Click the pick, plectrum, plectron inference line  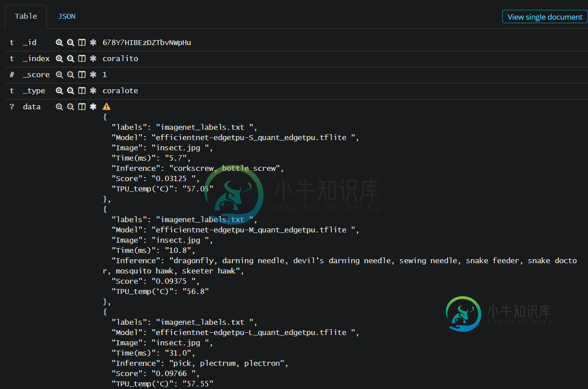[200, 363]
